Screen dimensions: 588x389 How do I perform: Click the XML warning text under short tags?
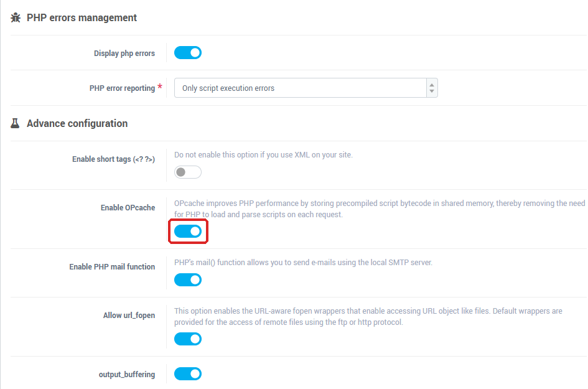(263, 154)
